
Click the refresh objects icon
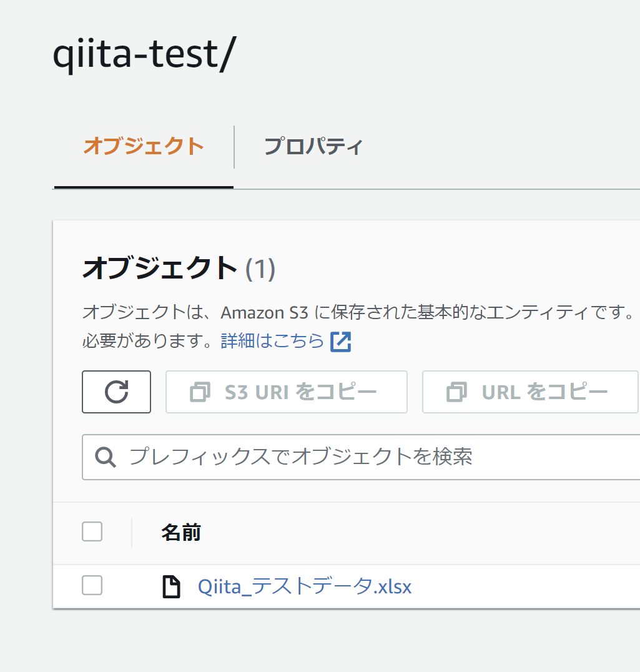tap(116, 392)
